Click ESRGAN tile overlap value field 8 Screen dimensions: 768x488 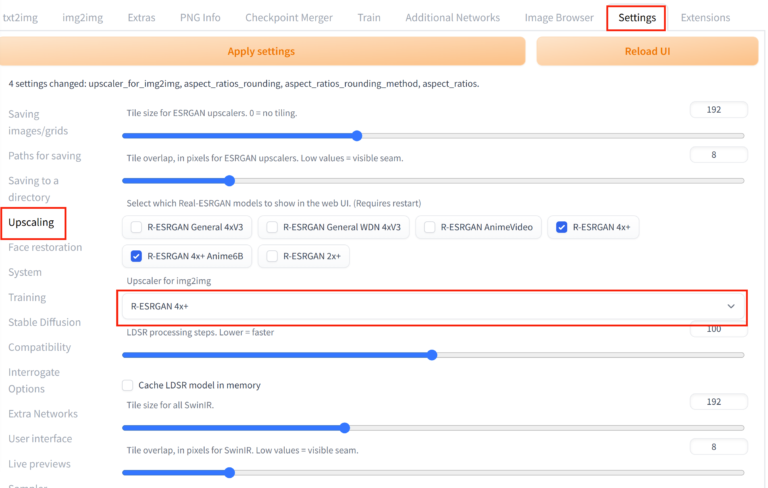click(719, 155)
